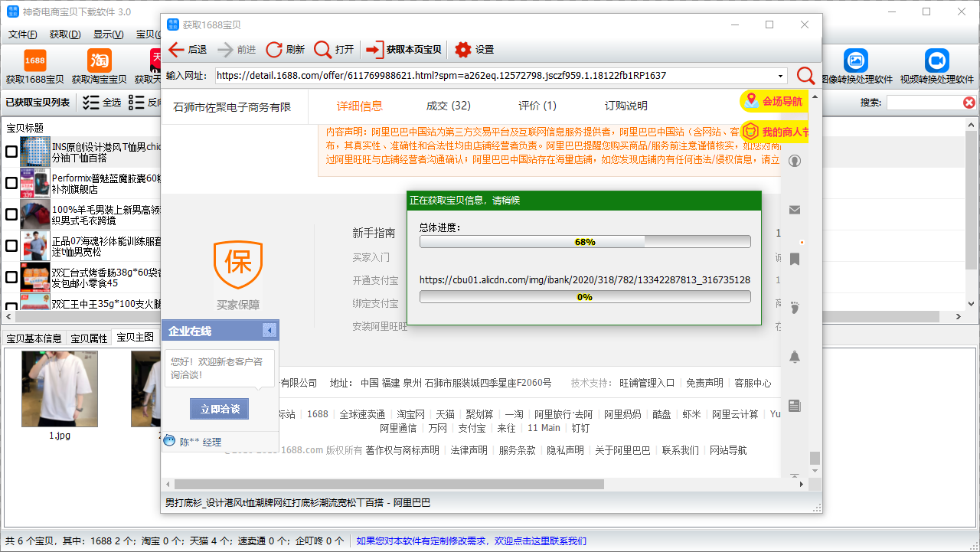The height and width of the screenshot is (552, 980).
Task: Clear search with red X icon
Action: (x=969, y=103)
